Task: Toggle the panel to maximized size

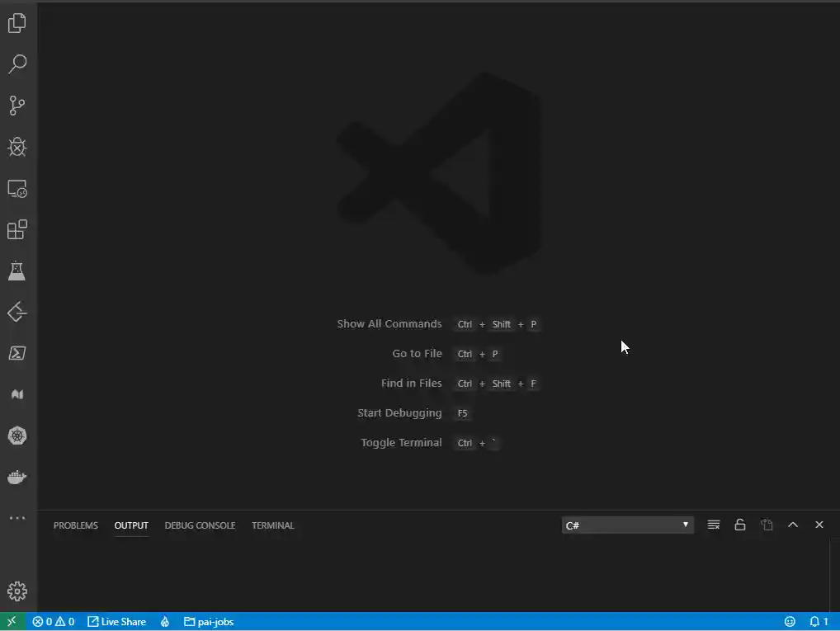Action: click(793, 525)
